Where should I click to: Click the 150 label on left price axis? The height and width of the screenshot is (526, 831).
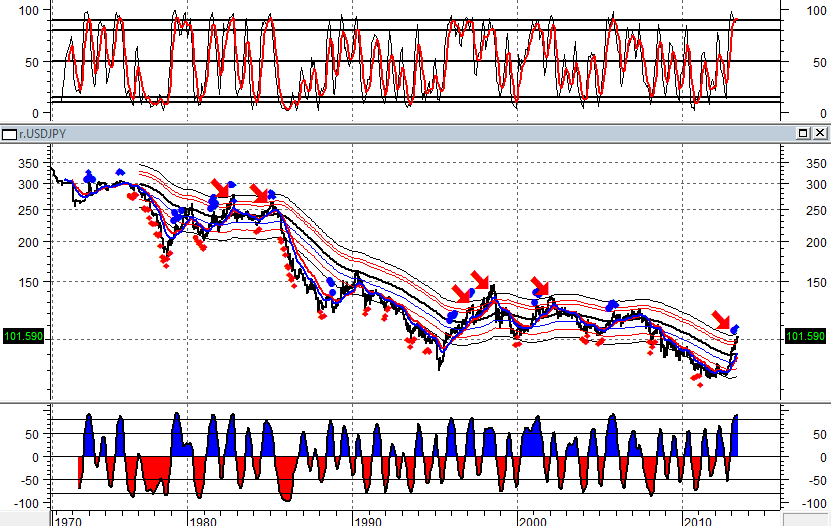(x=28, y=283)
